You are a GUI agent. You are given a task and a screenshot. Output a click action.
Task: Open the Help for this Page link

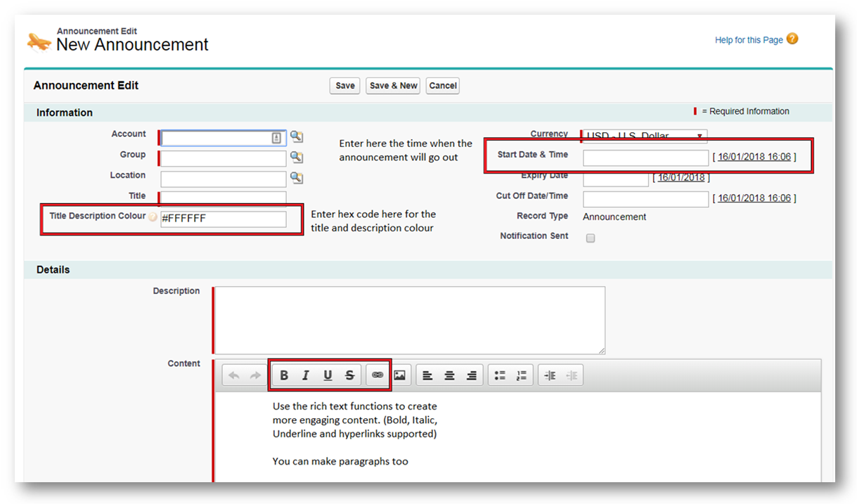[749, 40]
